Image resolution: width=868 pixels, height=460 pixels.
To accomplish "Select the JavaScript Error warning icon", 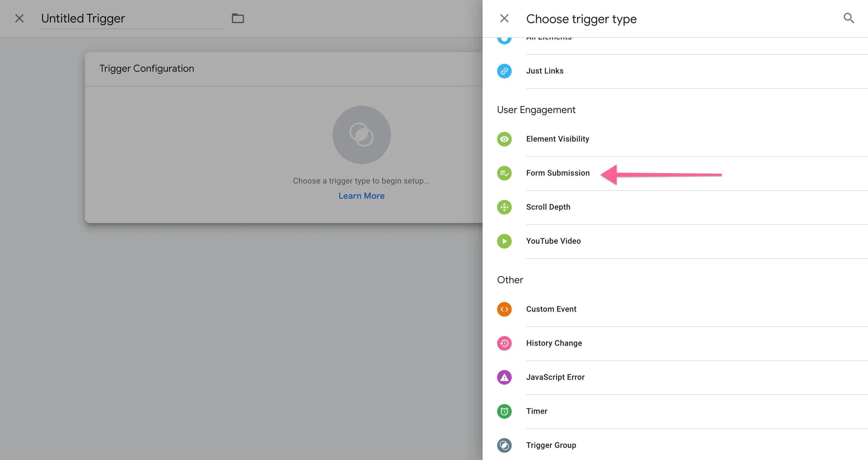I will 504,377.
